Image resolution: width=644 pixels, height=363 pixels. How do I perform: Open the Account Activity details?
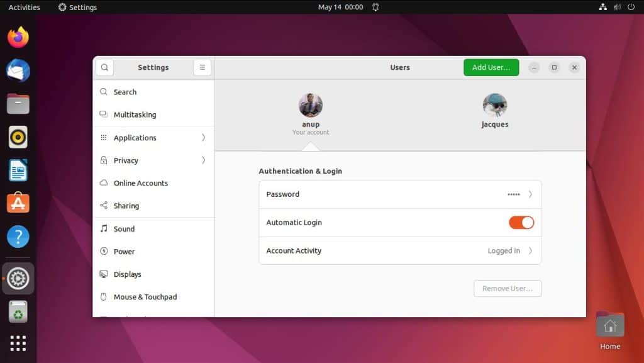(400, 250)
